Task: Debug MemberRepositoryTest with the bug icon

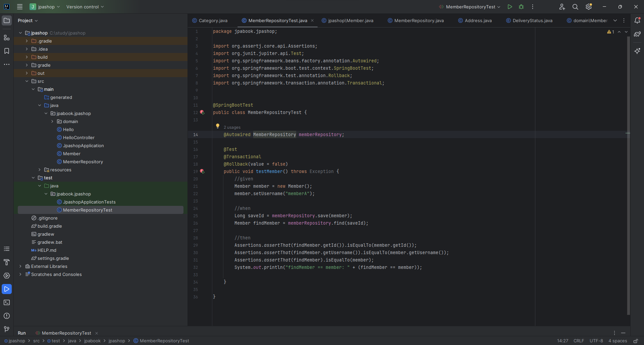Action: click(521, 7)
